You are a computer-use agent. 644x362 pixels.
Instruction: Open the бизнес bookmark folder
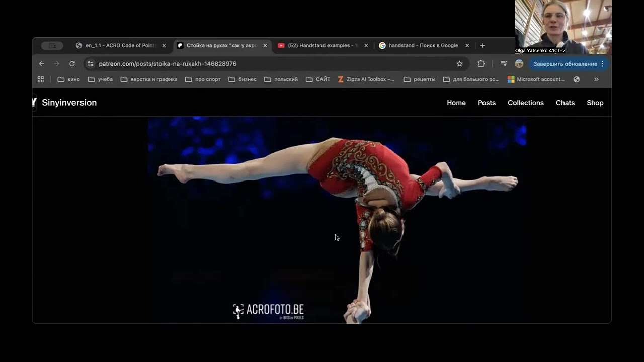click(242, 79)
